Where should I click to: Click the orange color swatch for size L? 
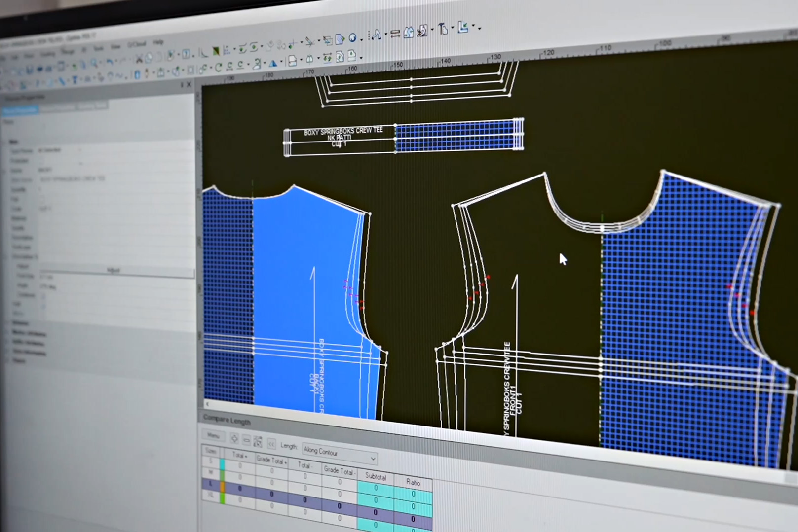point(222,487)
